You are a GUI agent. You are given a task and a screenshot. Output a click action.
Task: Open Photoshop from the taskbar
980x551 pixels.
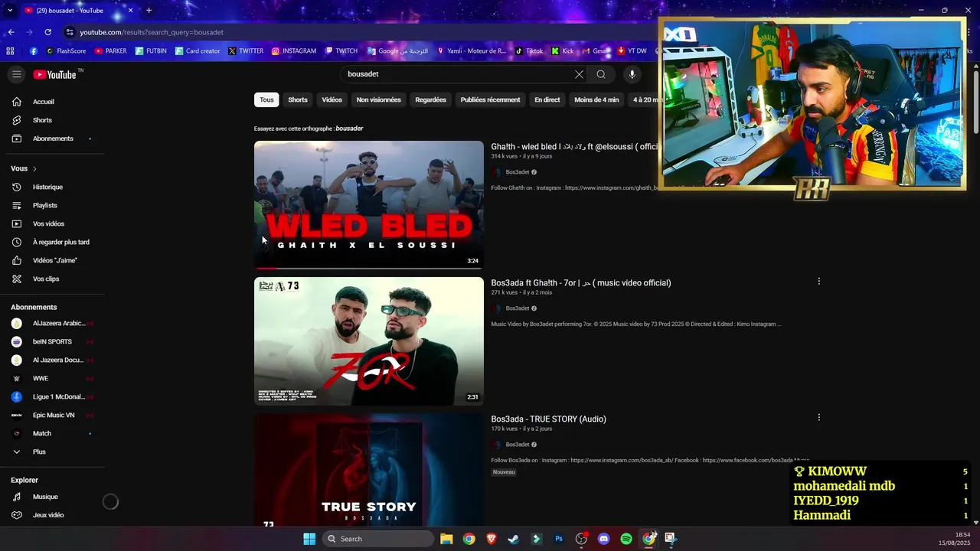(x=559, y=539)
